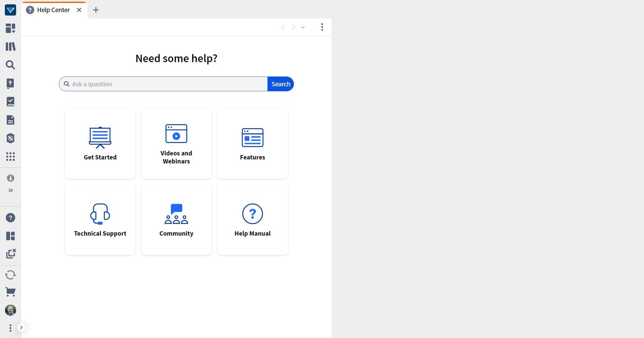
Task: Expand the sidebar with the double-arrow chevron
Action: (10, 191)
